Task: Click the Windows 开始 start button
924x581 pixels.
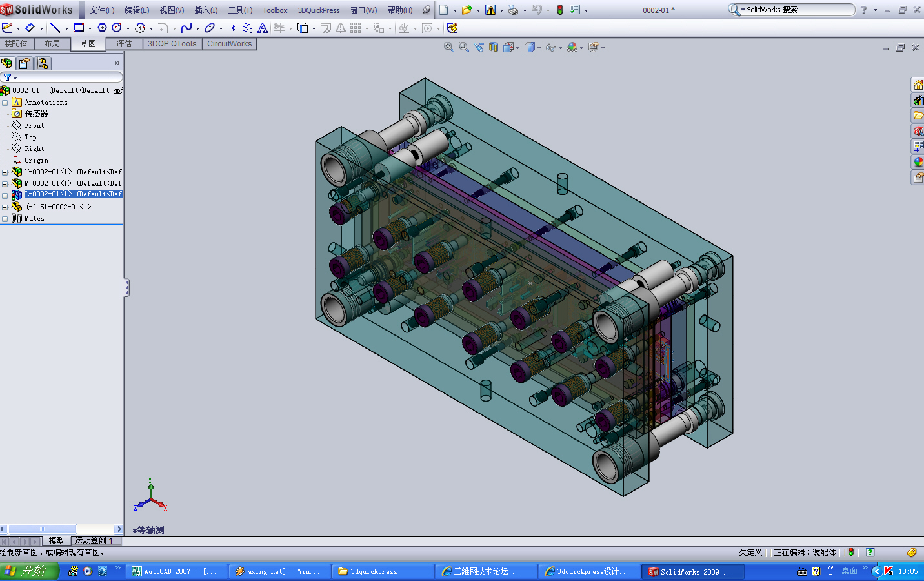Action: coord(30,571)
